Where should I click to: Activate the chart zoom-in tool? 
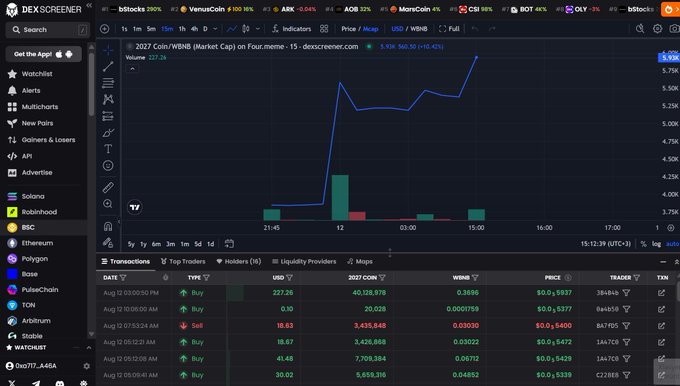pos(108,204)
